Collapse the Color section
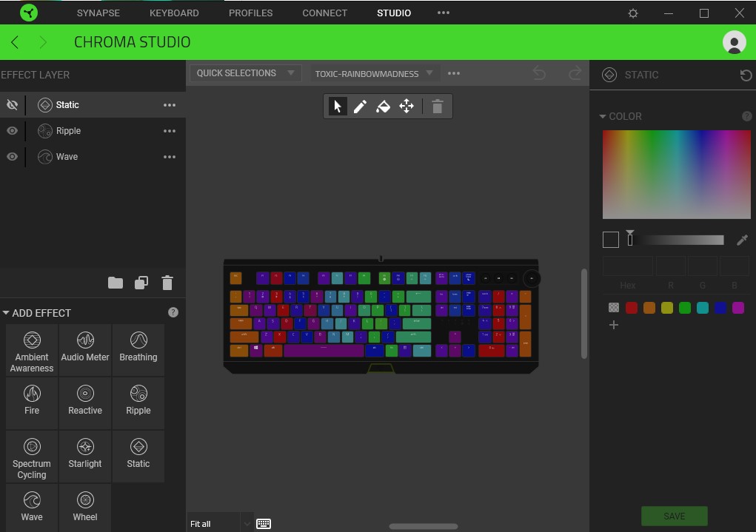Screen dimensions: 756x532 point(603,116)
